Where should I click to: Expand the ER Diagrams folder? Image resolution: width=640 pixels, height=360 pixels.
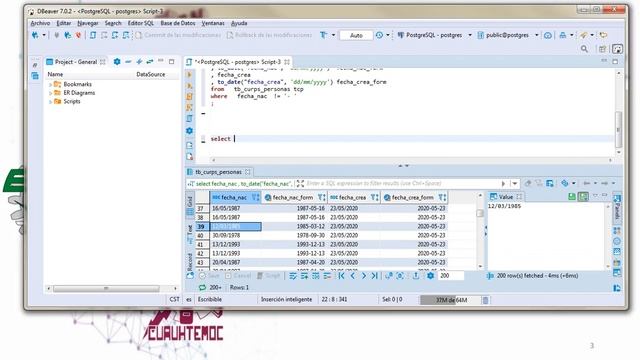click(x=50, y=93)
